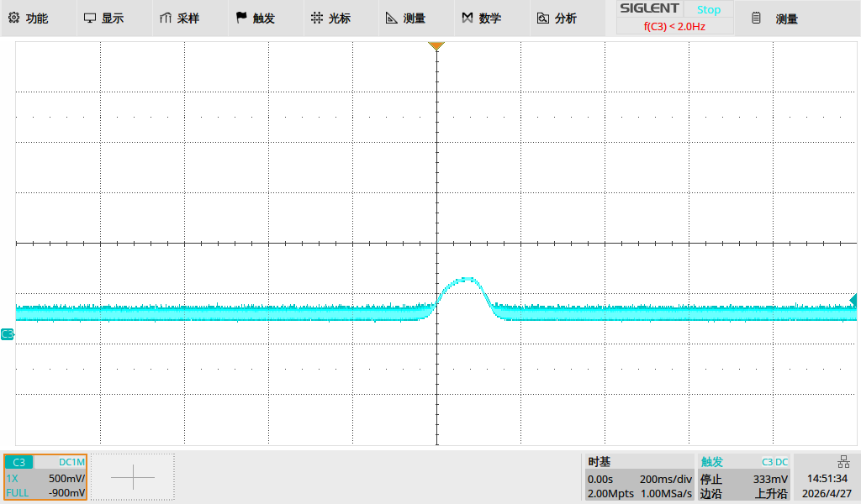Click the network status icon

pos(843,461)
